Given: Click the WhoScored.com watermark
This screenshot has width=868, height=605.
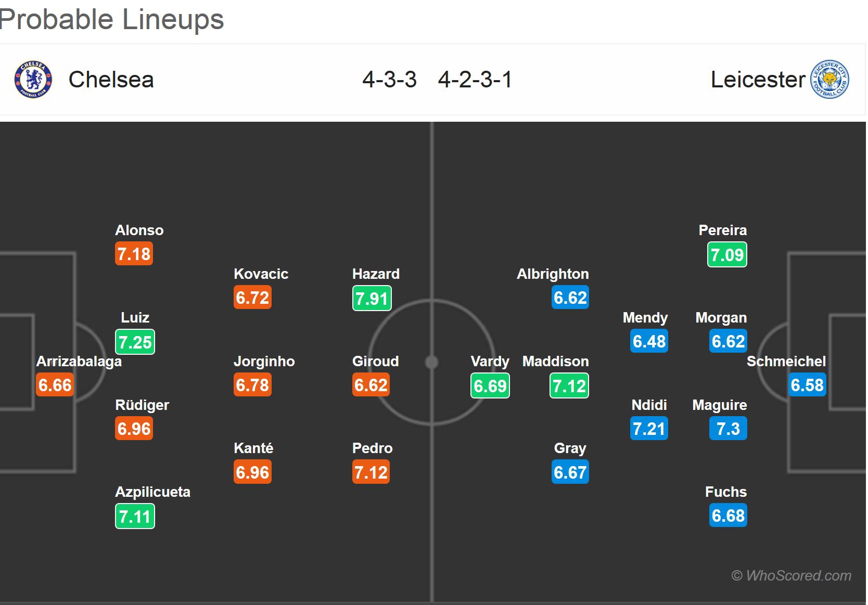Looking at the screenshot, I should tap(791, 575).
